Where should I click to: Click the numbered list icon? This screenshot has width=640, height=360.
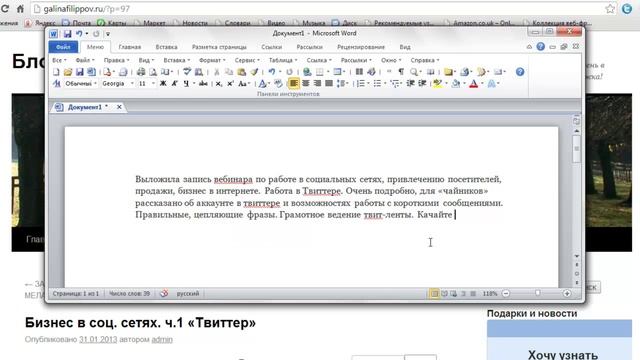pyautogui.click(x=361, y=84)
